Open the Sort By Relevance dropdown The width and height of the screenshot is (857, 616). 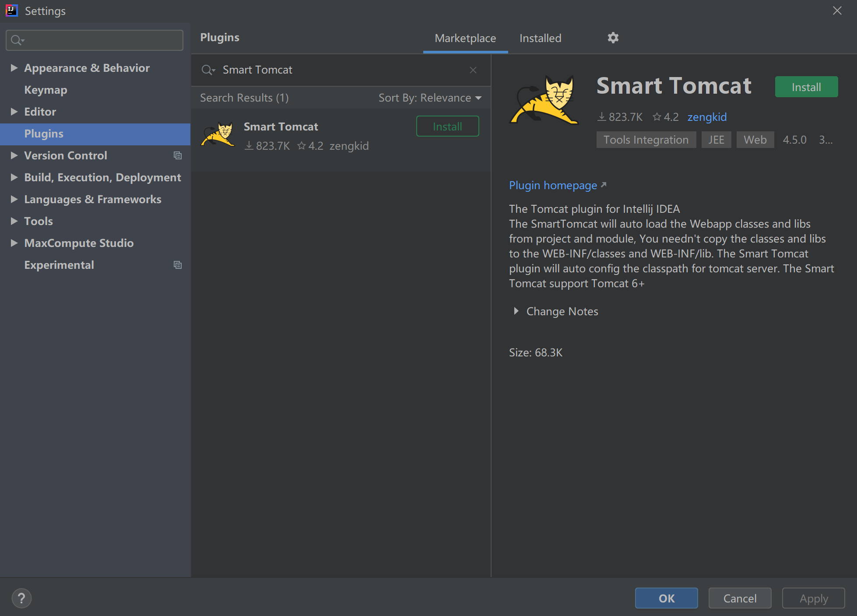pos(430,98)
